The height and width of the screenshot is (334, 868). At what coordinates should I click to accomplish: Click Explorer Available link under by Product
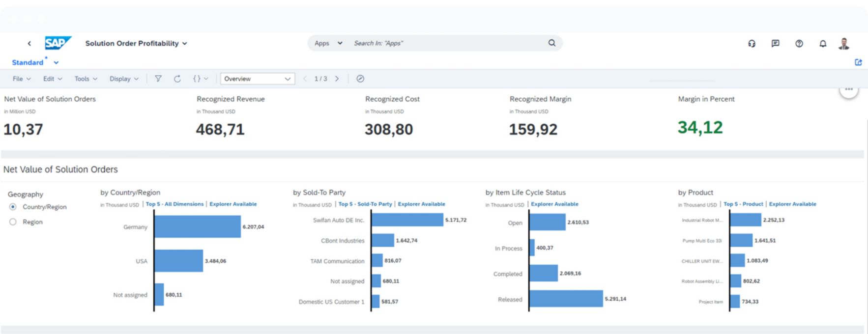pyautogui.click(x=792, y=204)
